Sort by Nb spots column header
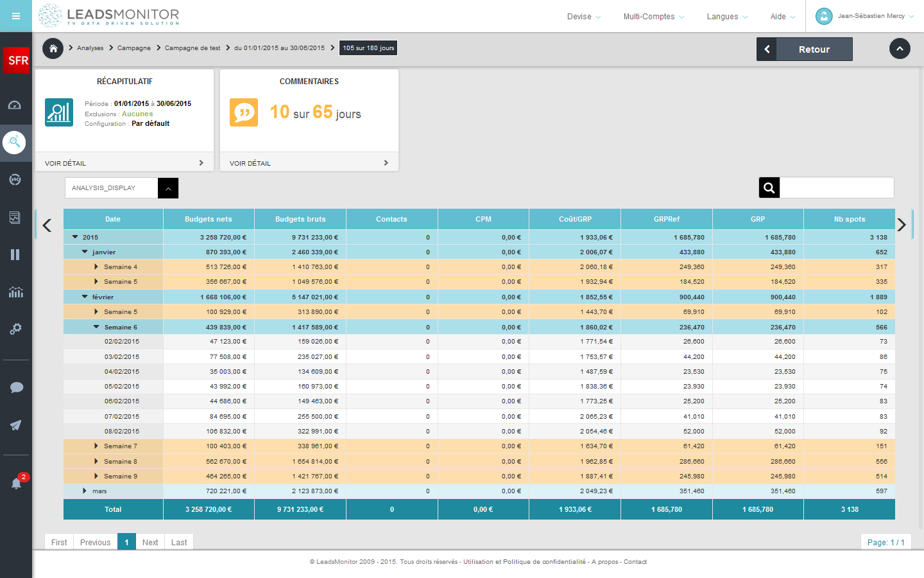This screenshot has width=924, height=578. pos(850,219)
